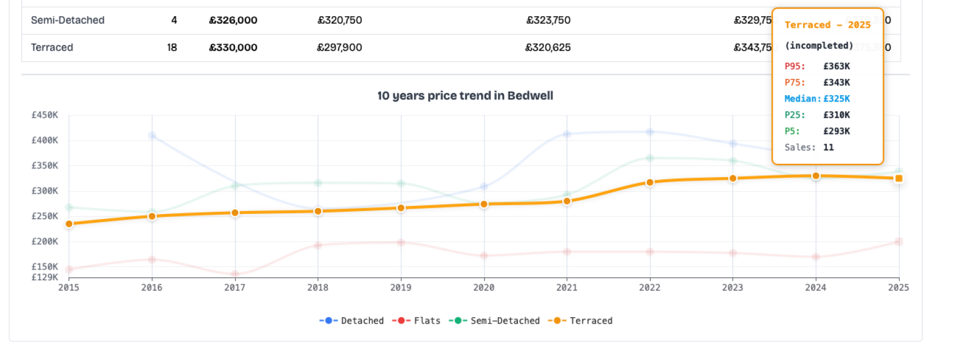This screenshot has width=980, height=346.
Task: Toggle the Terraced legend entry
Action: [580, 321]
